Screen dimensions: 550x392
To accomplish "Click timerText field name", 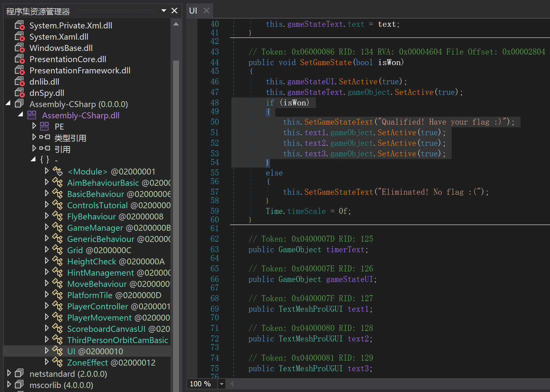I will pos(345,250).
